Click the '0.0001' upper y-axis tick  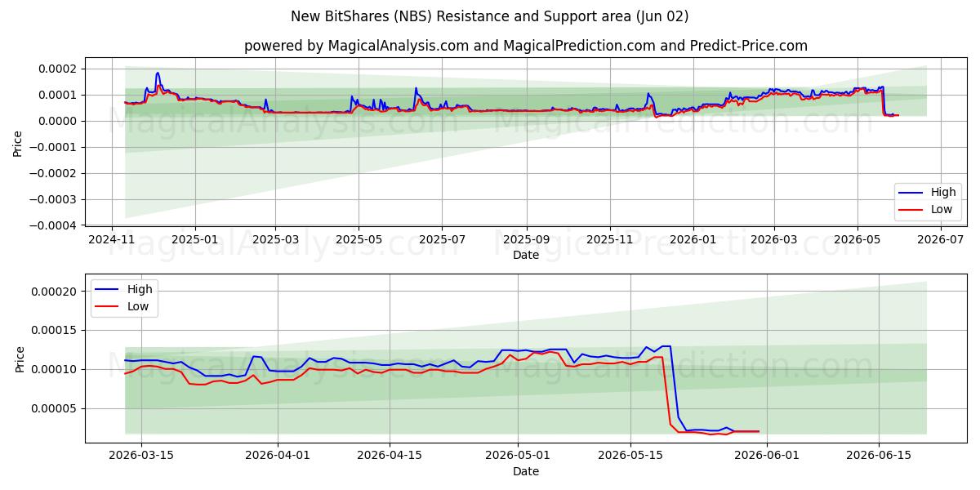coord(58,95)
